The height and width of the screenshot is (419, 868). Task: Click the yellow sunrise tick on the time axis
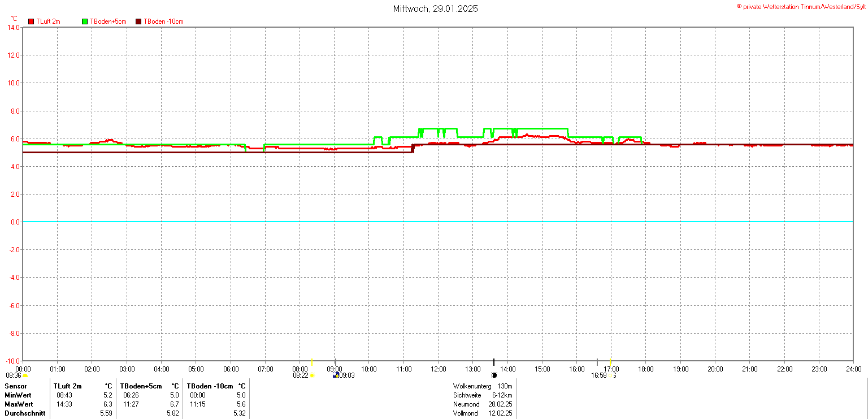tap(312, 362)
